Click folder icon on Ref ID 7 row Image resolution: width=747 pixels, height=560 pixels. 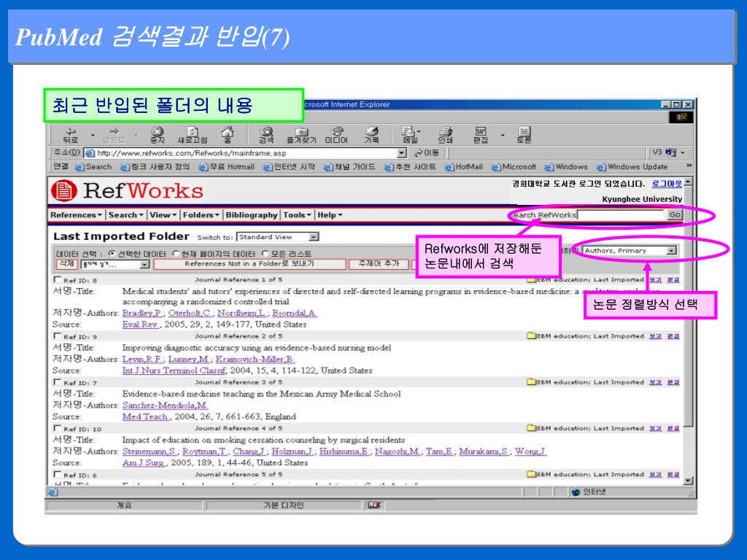point(531,382)
